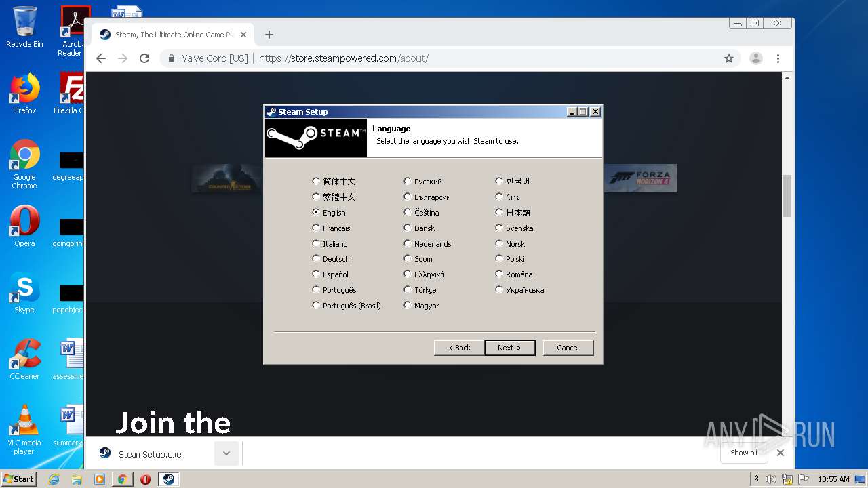Go back in the Chrome browser
This screenshot has width=868, height=488.
tap(101, 58)
